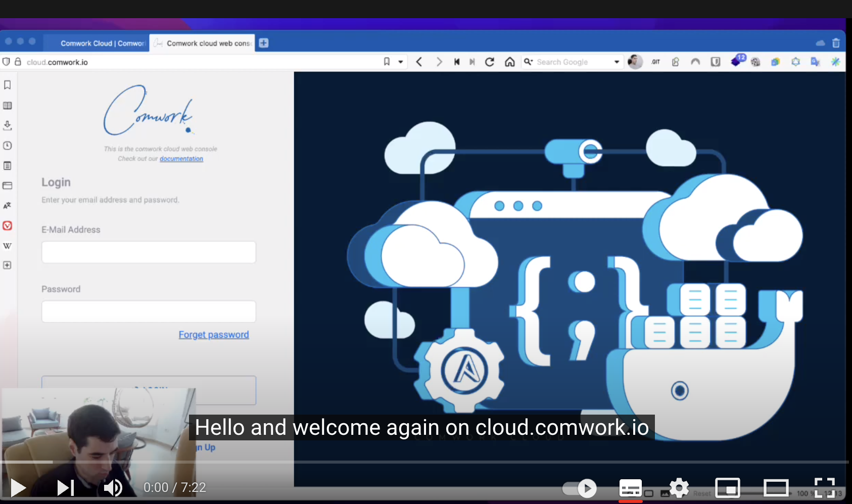Click the cloud sync icon in the tab bar
The image size is (852, 504).
(821, 43)
